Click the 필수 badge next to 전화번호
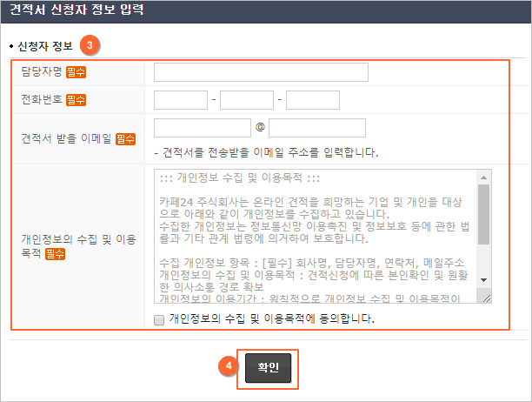 pyautogui.click(x=76, y=100)
